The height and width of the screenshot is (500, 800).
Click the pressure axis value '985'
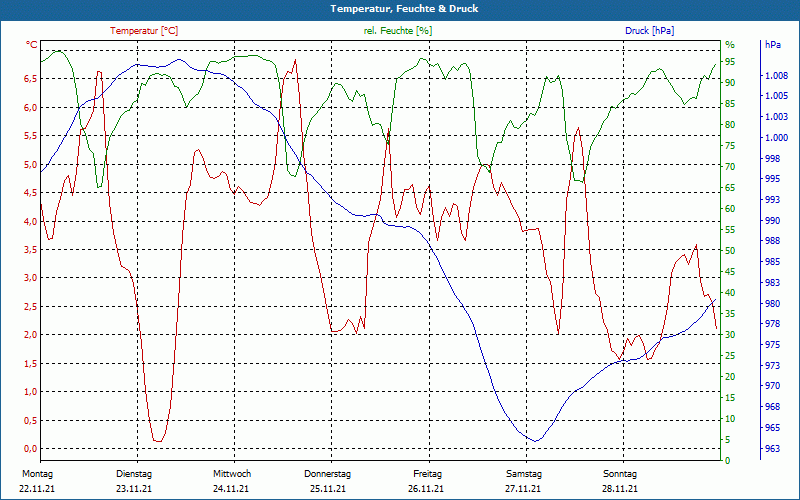pos(772,262)
